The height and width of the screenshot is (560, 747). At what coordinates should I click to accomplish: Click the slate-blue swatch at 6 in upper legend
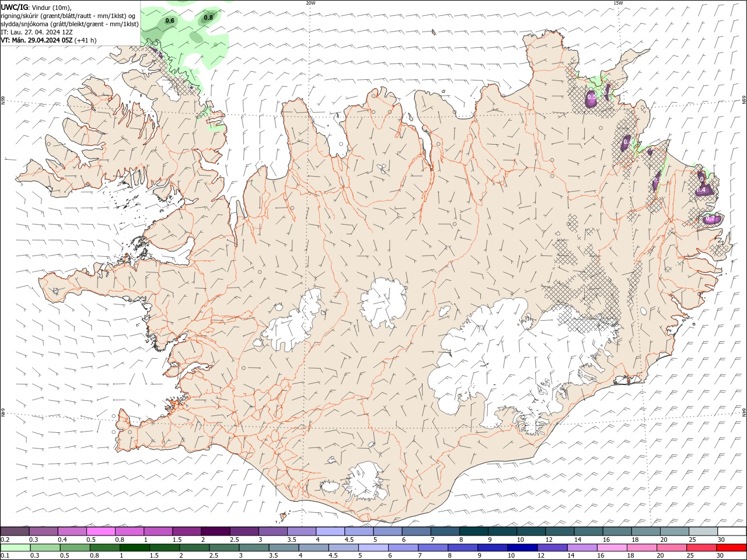tap(417, 531)
